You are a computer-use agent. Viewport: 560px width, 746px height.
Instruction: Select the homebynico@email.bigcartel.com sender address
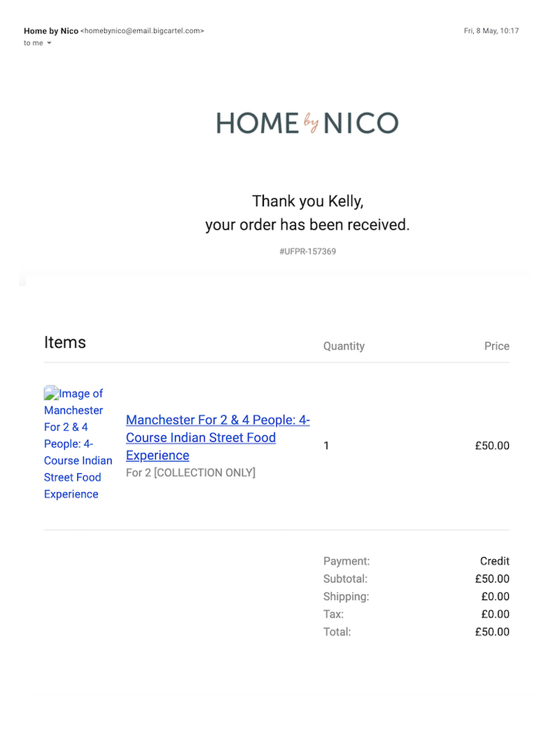[x=142, y=31]
